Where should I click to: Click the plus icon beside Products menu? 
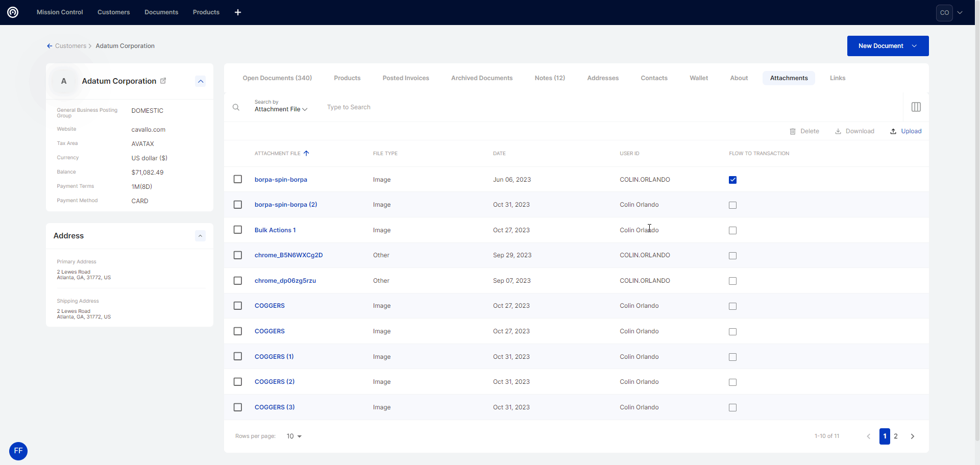click(238, 12)
